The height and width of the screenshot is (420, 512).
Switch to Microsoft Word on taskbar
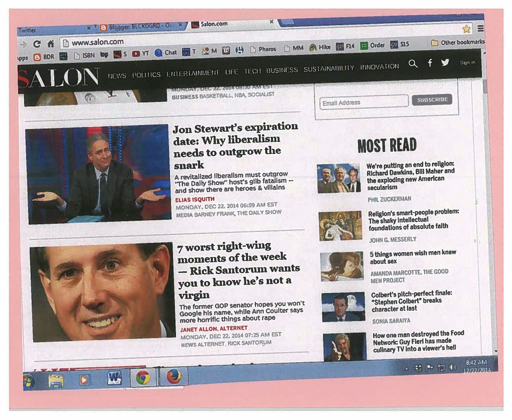click(x=114, y=378)
